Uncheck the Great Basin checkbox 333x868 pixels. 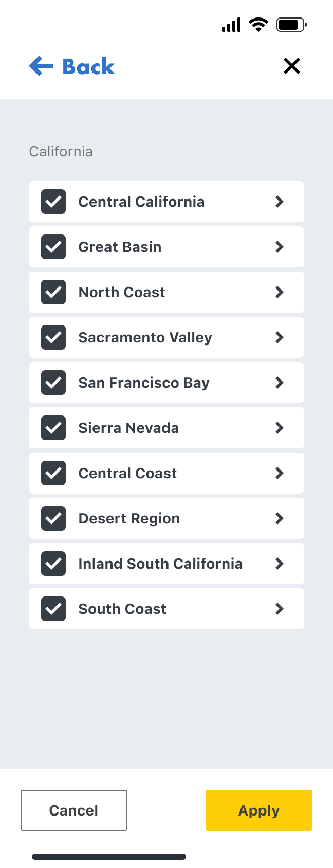53,247
